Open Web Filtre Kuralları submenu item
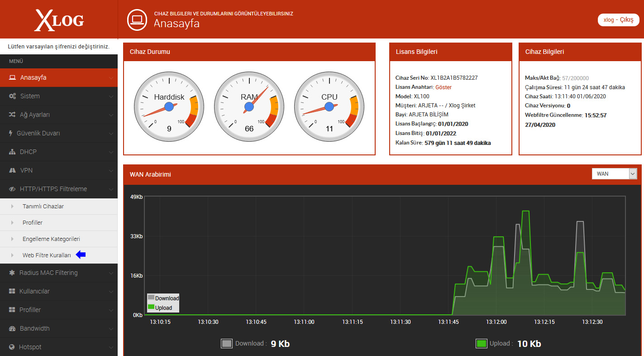 [59, 255]
